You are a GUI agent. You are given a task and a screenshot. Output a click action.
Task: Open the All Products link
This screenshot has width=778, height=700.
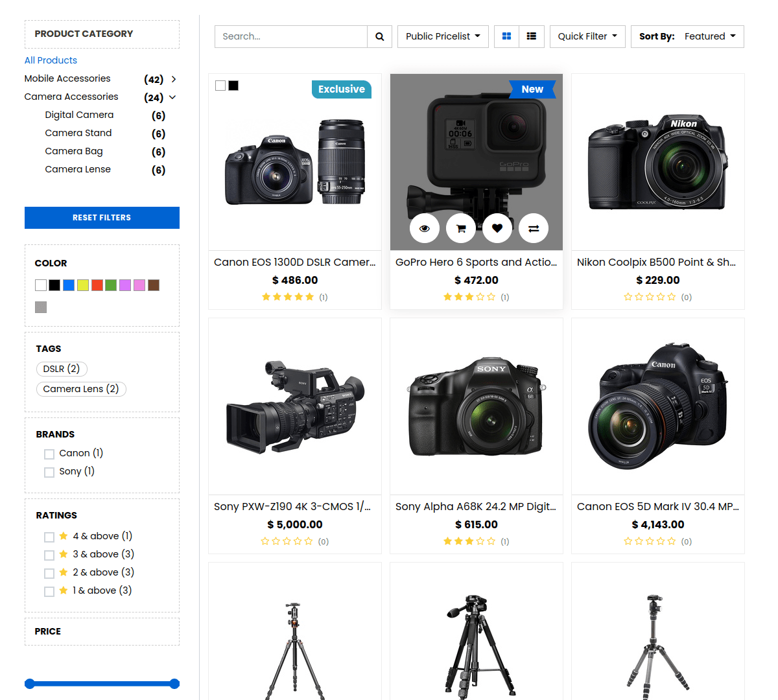[x=51, y=60]
